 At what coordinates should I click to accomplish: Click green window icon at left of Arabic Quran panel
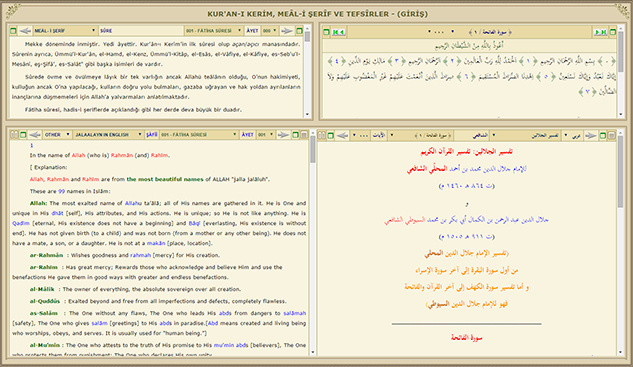point(326,32)
